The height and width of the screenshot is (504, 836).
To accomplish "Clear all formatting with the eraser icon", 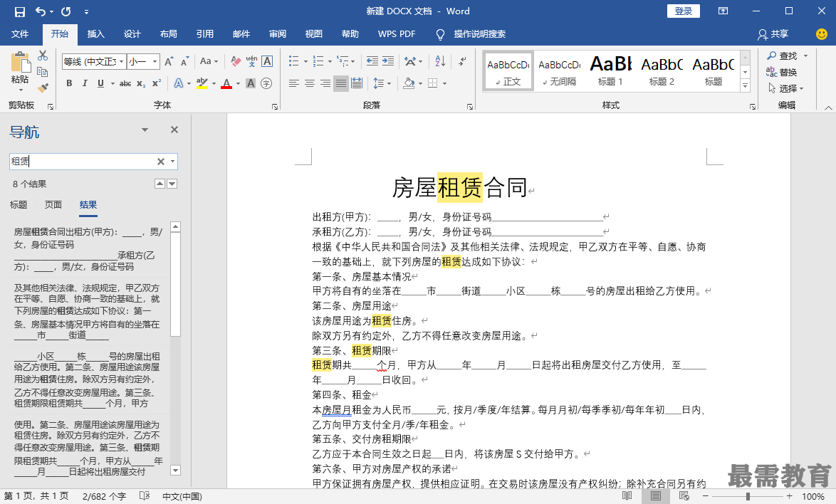I will pyautogui.click(x=236, y=61).
